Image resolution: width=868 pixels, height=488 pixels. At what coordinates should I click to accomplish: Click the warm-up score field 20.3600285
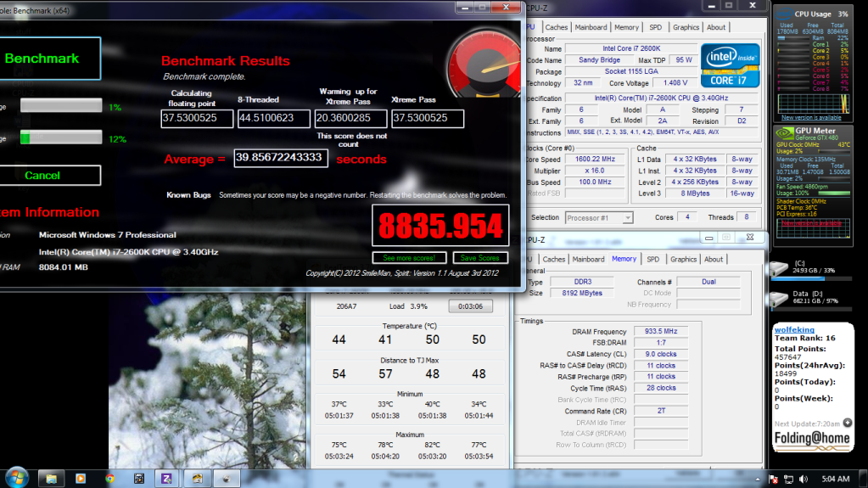(x=350, y=119)
